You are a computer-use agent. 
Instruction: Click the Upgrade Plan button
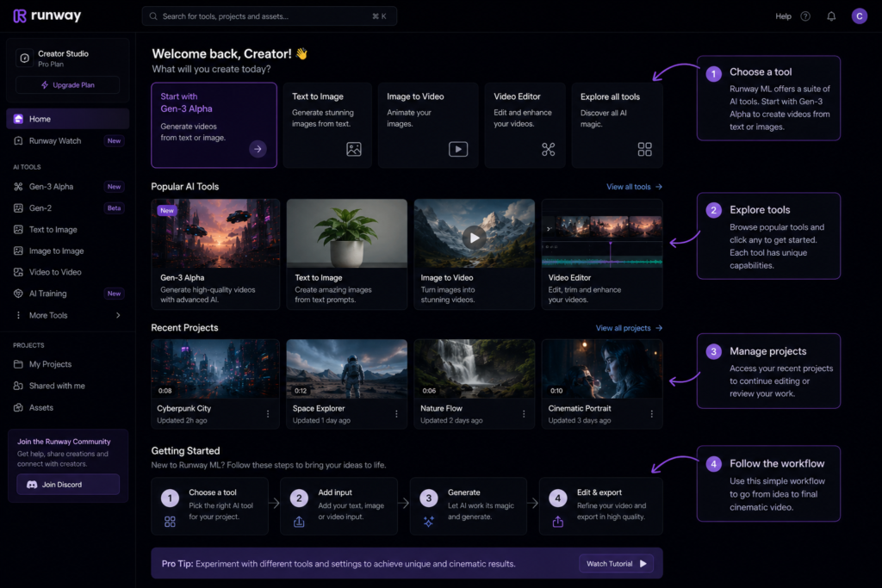67,85
